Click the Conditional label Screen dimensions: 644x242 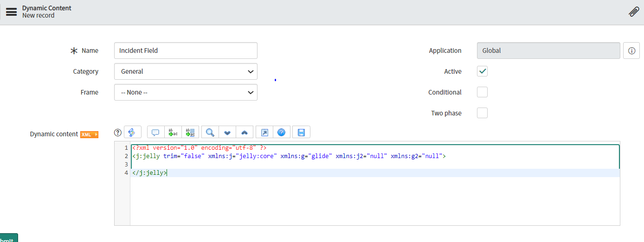[445, 92]
